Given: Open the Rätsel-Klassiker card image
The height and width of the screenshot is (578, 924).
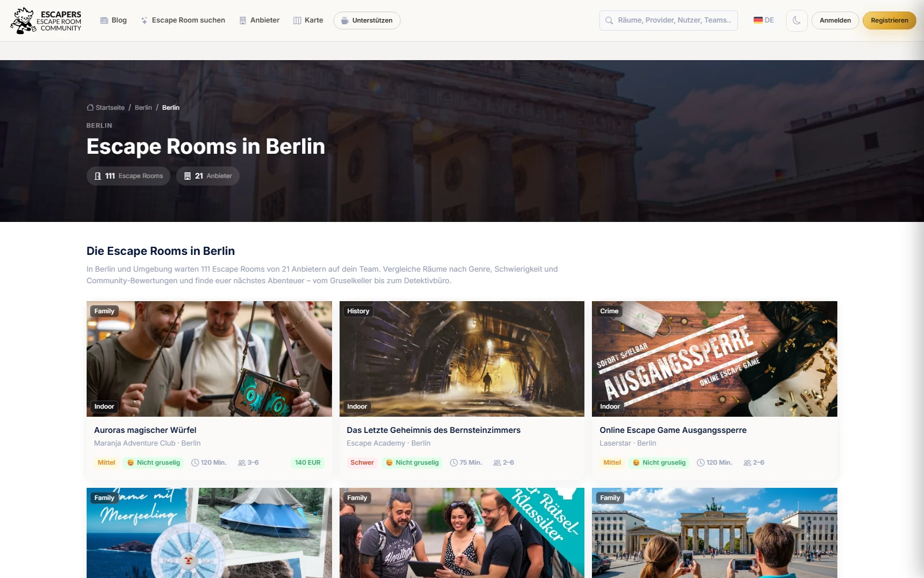Looking at the screenshot, I should tap(462, 533).
